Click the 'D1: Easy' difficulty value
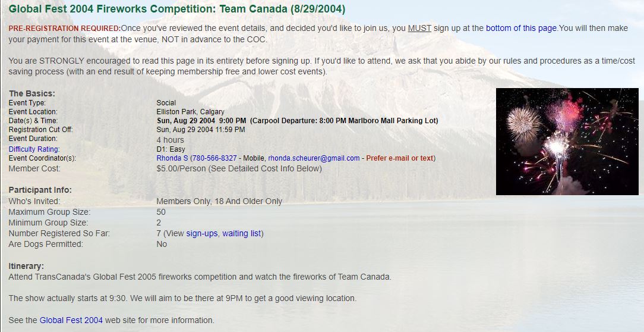644x332 pixels. [171, 149]
